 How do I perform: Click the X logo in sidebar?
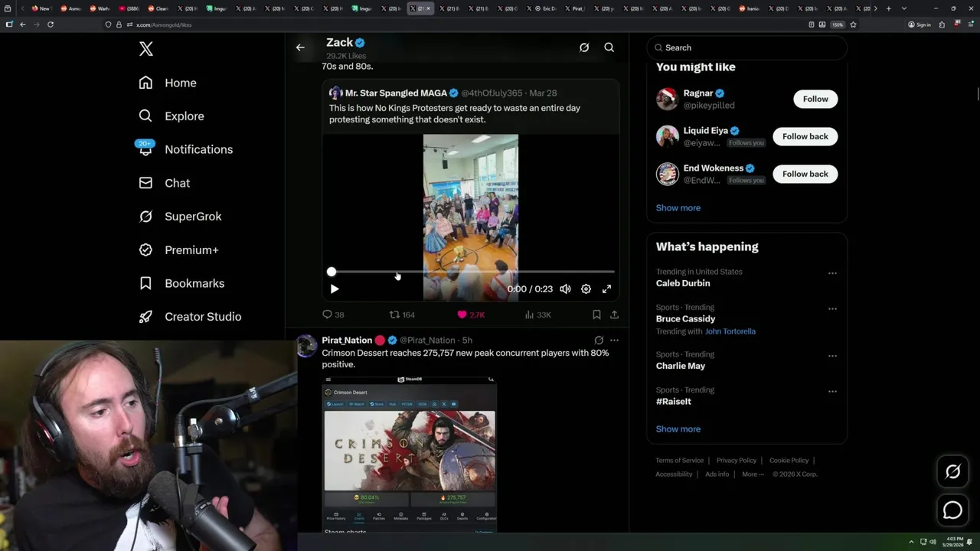tap(146, 49)
